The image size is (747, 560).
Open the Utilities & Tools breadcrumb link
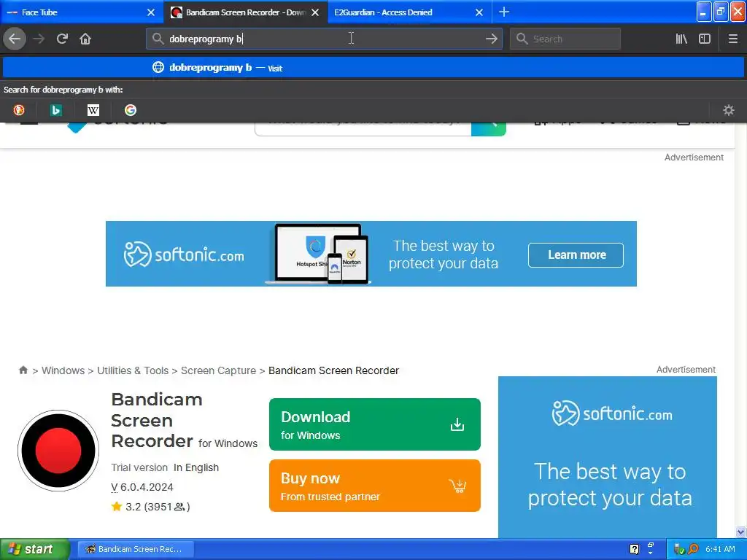133,370
